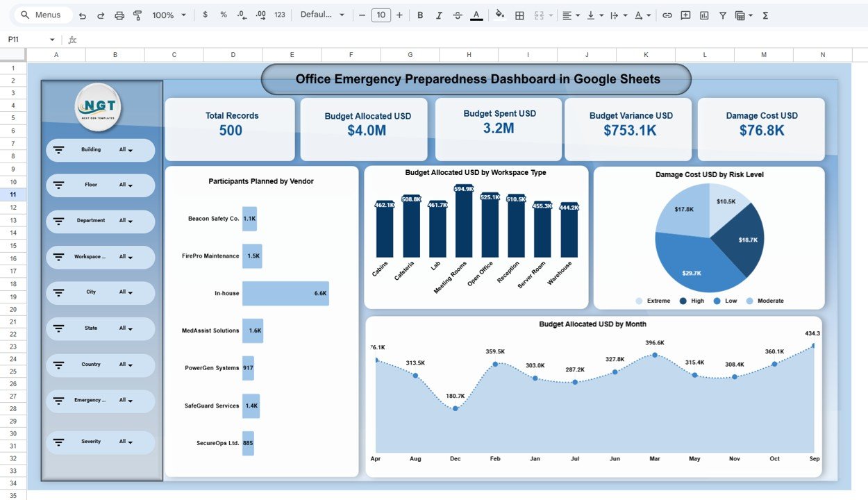Viewport: 868px width, 500px height.
Task: Click the Department slicer button
Action: 100,221
